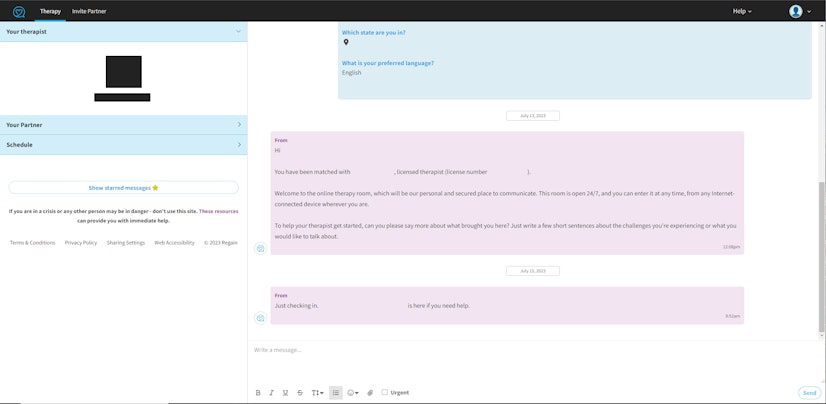Open Terms & Conditions link

[33, 243]
